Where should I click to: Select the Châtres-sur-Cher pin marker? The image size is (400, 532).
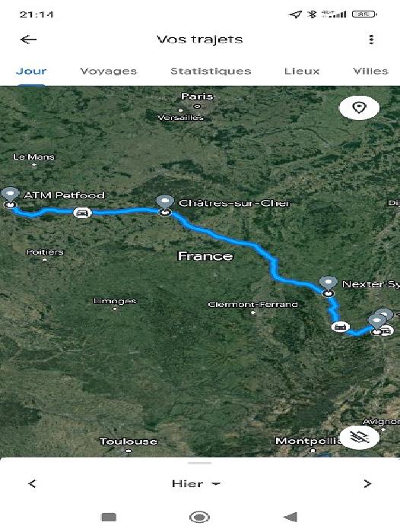(x=165, y=203)
